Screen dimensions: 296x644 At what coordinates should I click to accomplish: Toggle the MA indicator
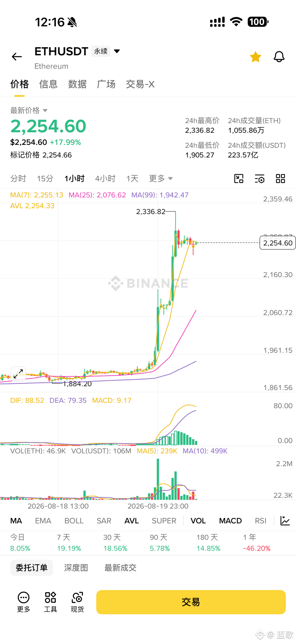tap(16, 521)
